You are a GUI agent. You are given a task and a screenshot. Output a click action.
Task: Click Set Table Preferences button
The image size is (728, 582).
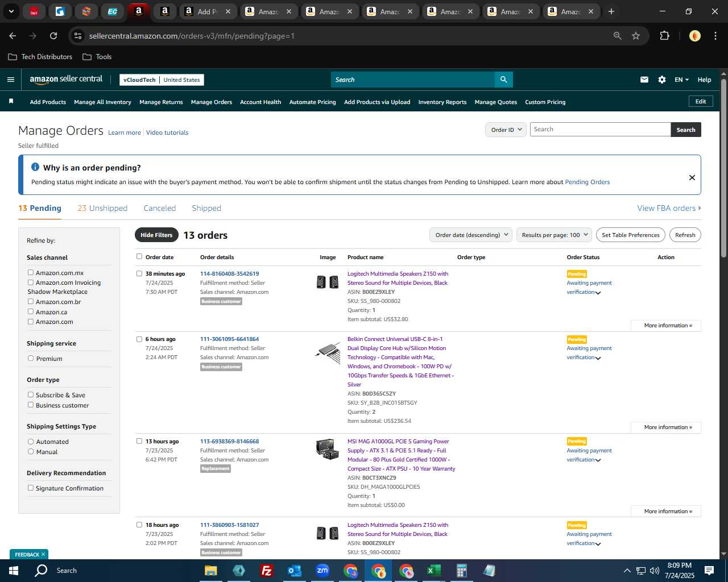631,235
